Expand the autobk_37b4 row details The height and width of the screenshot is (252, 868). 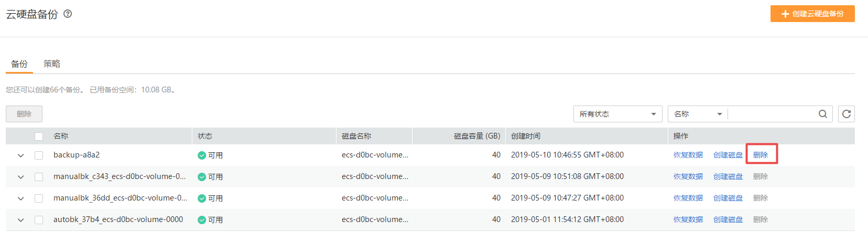coord(21,220)
